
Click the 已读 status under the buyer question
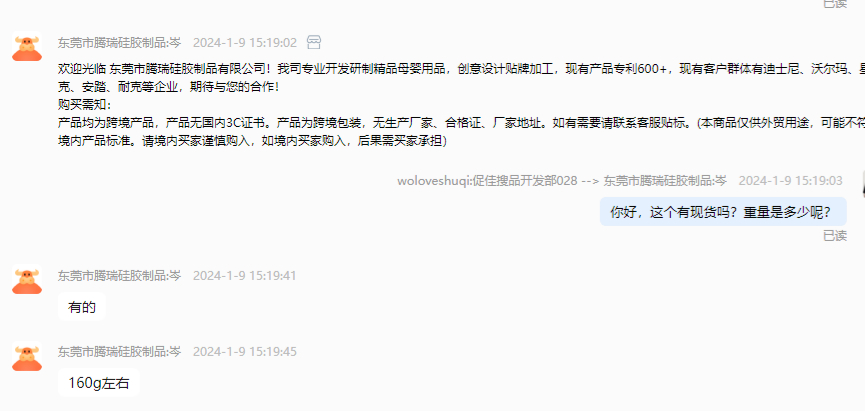835,236
